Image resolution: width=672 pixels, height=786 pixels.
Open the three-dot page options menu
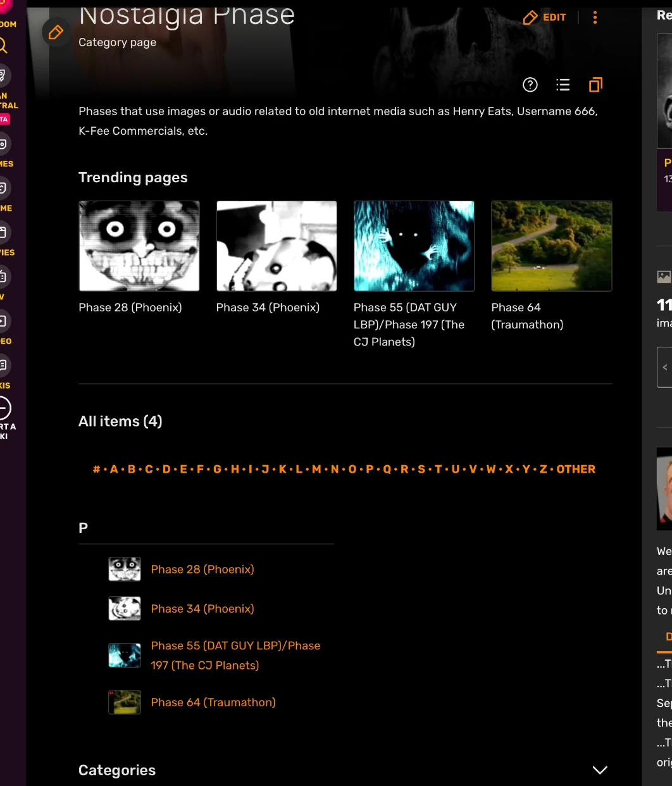(x=595, y=17)
